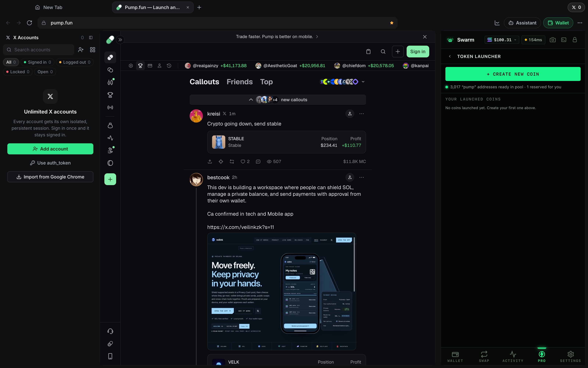Click the trophy icon in pump.fun sidebar
Screen dimensions: 588x368
[x=110, y=95]
